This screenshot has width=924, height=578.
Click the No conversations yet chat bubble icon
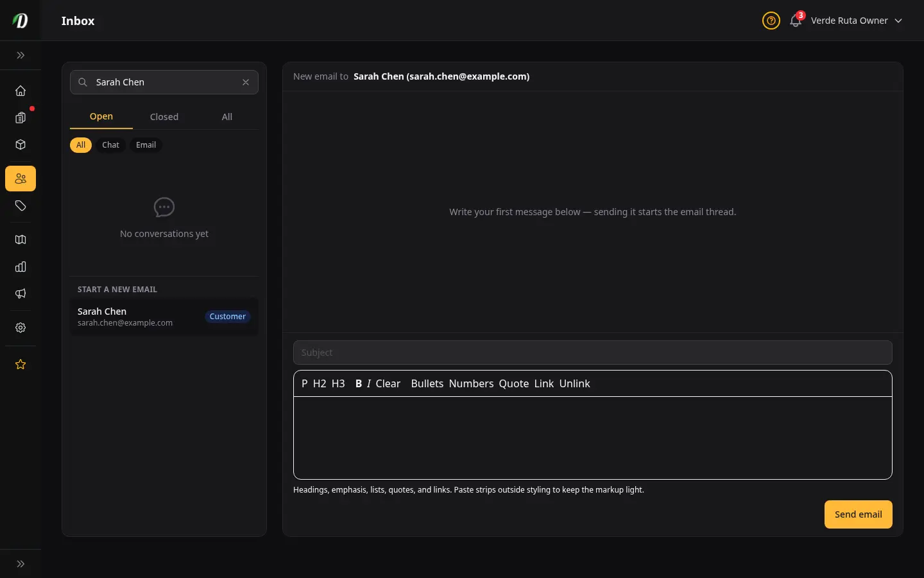tap(164, 207)
